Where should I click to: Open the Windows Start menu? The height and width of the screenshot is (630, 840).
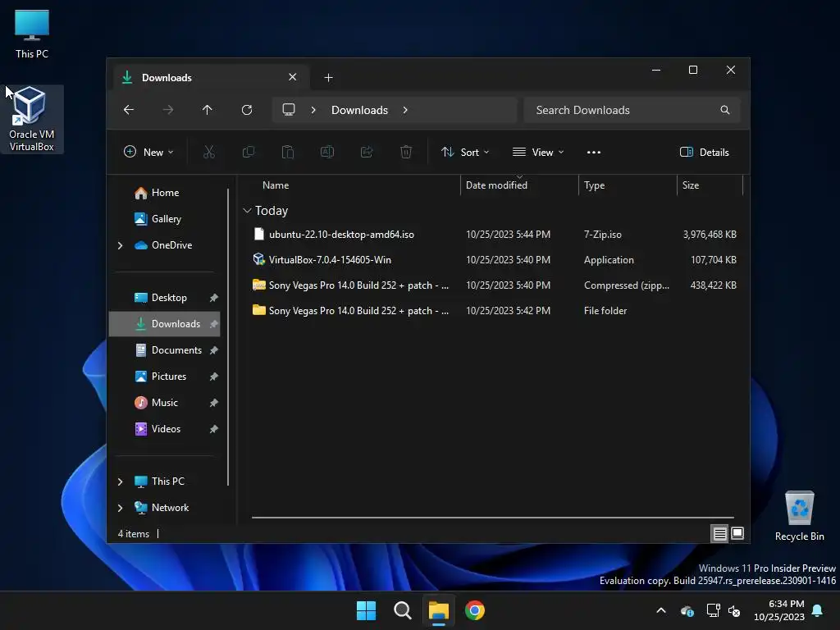click(367, 610)
